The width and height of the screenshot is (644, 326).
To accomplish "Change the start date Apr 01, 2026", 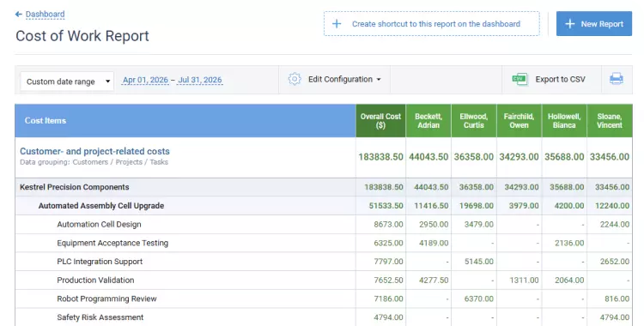I will [x=145, y=80].
